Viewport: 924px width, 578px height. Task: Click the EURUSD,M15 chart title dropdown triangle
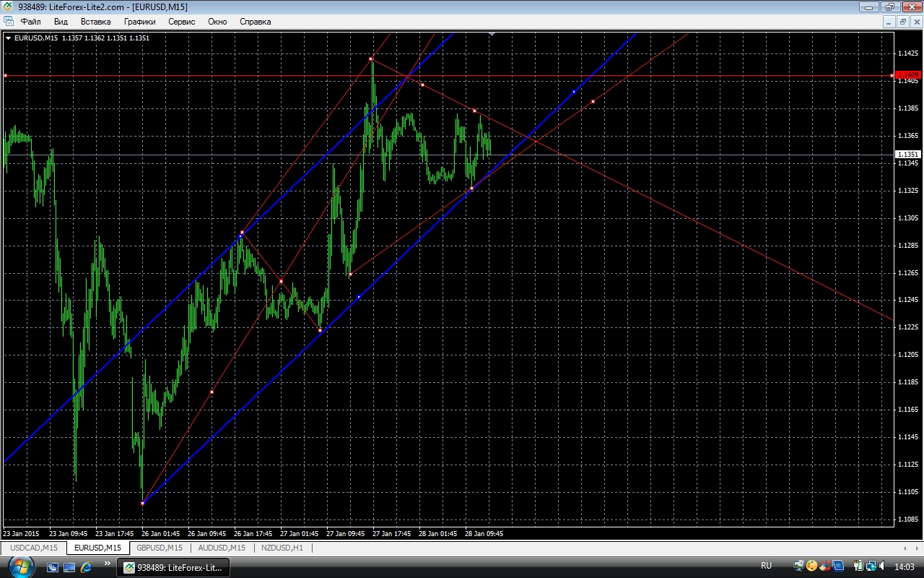8,38
